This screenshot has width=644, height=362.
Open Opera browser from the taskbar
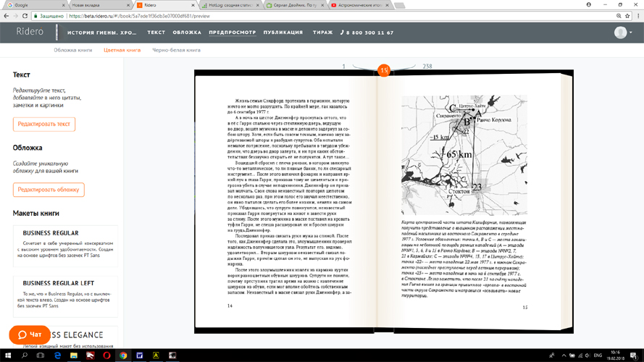click(x=106, y=355)
